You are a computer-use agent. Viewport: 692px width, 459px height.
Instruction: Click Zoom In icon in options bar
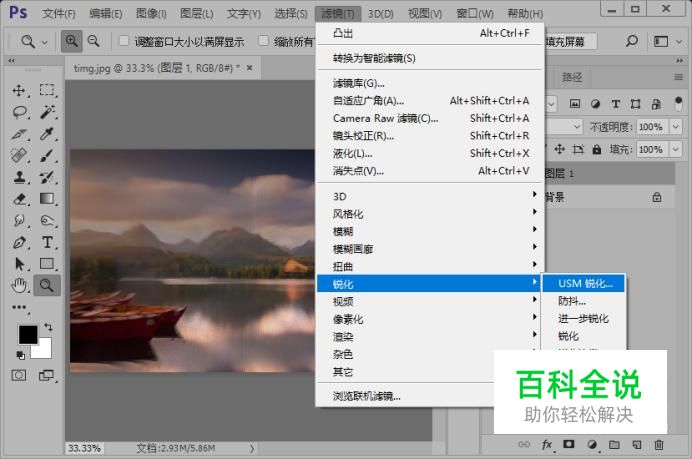coord(71,41)
